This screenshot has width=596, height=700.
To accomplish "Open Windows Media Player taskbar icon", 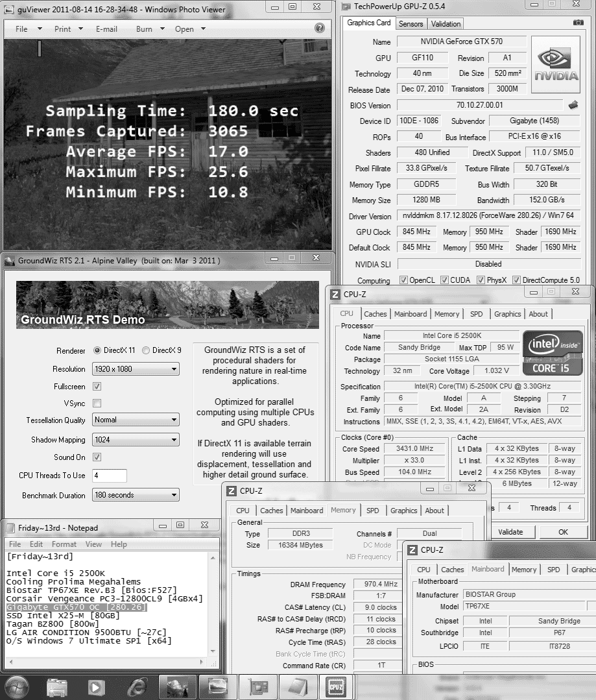I will tap(95, 688).
